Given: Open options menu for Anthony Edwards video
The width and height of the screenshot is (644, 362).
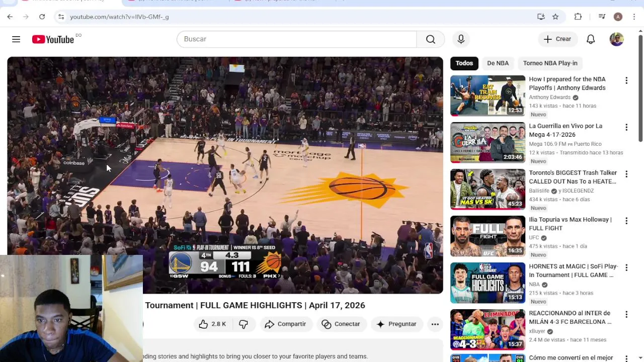Looking at the screenshot, I should click(x=626, y=80).
